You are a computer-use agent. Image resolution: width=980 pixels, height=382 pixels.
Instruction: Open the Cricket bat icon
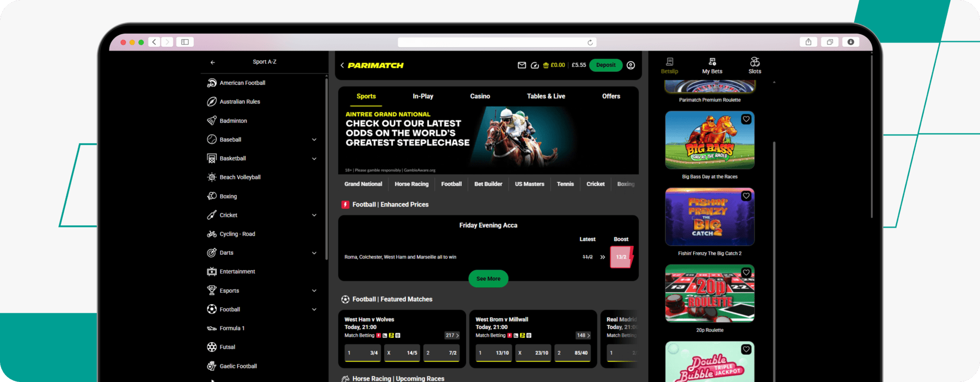click(x=212, y=215)
